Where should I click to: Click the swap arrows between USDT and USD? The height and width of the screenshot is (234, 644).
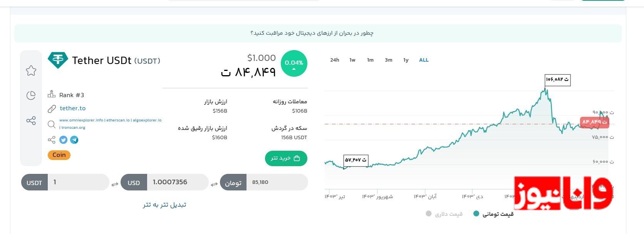115,184
